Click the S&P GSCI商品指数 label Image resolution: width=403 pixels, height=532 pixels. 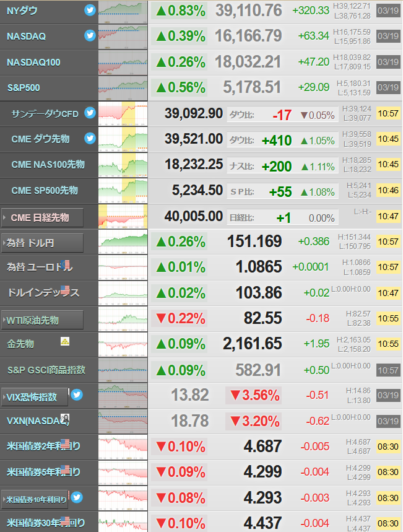(x=46, y=370)
